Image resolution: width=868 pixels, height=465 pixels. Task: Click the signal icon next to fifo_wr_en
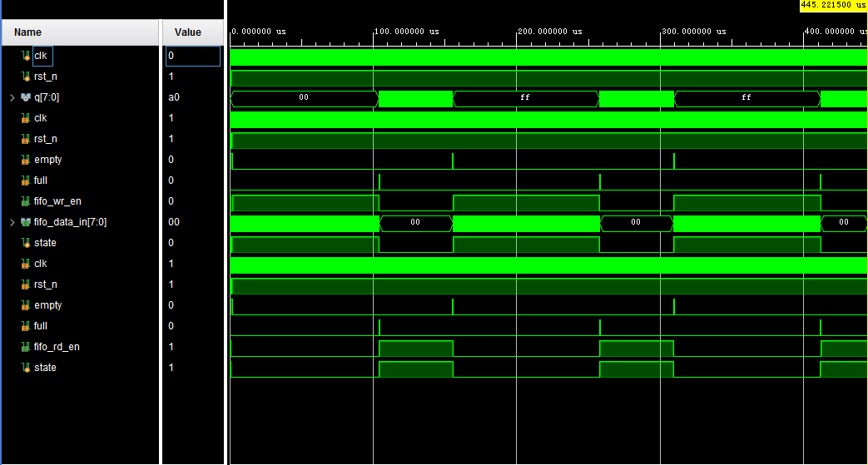tap(25, 201)
